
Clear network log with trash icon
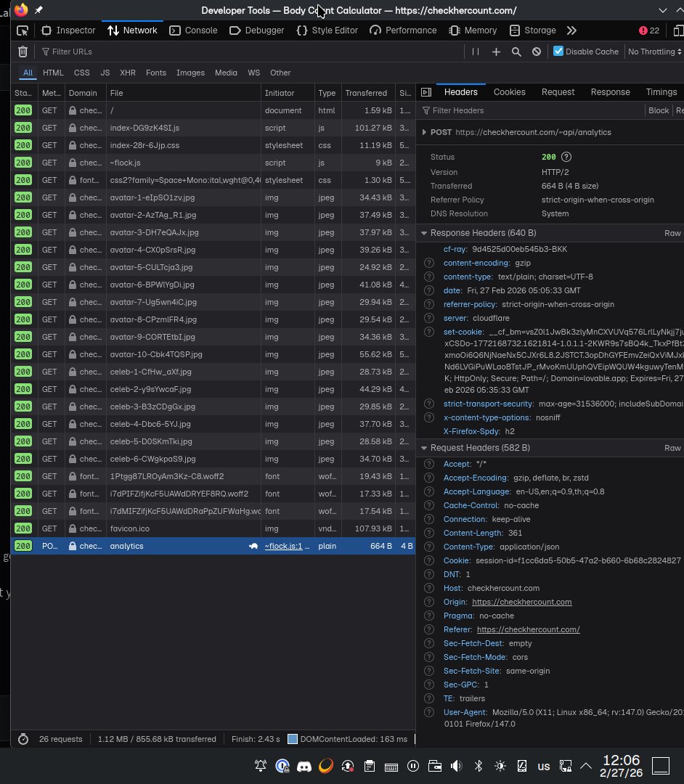click(23, 52)
